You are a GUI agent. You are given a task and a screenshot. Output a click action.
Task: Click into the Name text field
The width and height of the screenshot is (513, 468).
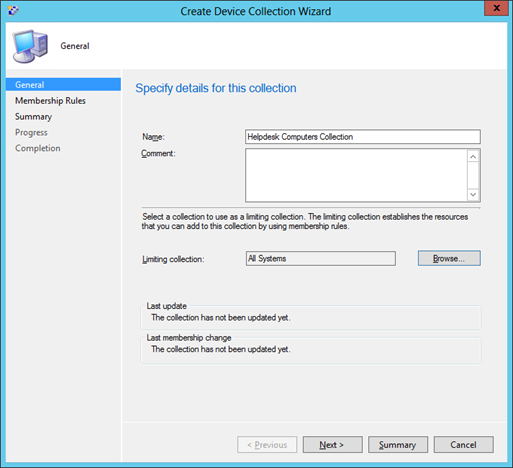[x=363, y=137]
